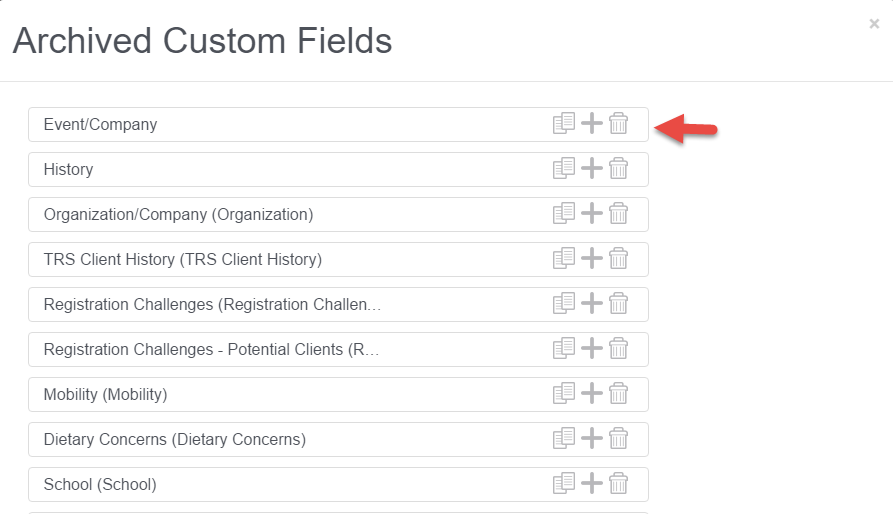Click plus icon on Dietary Concerns row
The width and height of the screenshot is (893, 514).
[x=592, y=439]
